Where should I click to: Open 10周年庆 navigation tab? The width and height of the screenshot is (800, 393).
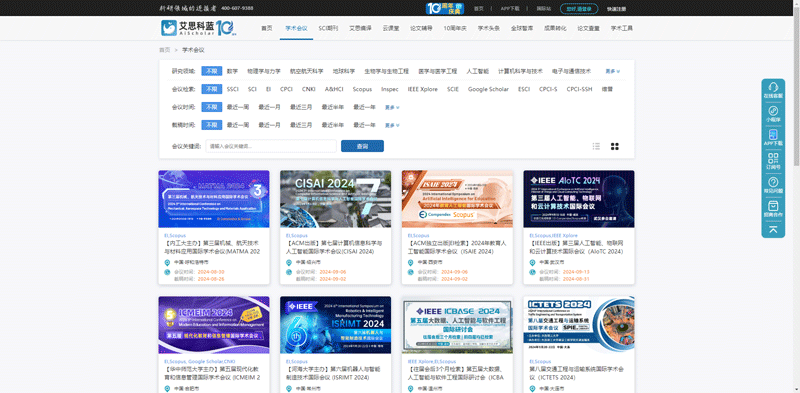[455, 29]
